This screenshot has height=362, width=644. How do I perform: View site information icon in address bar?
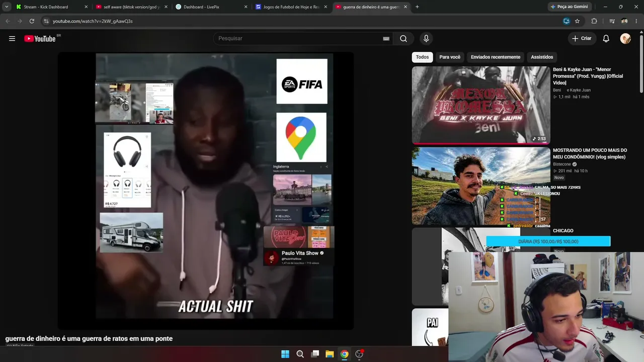[46, 21]
